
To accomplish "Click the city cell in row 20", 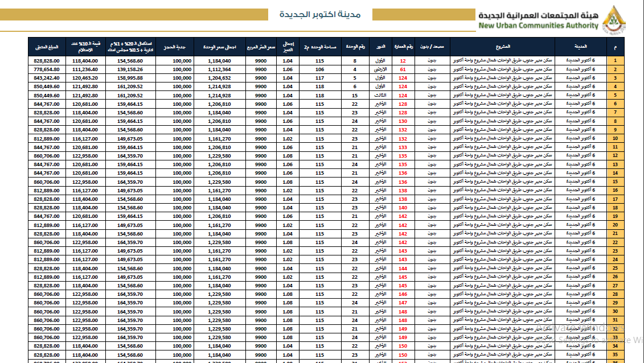I will [x=580, y=225].
